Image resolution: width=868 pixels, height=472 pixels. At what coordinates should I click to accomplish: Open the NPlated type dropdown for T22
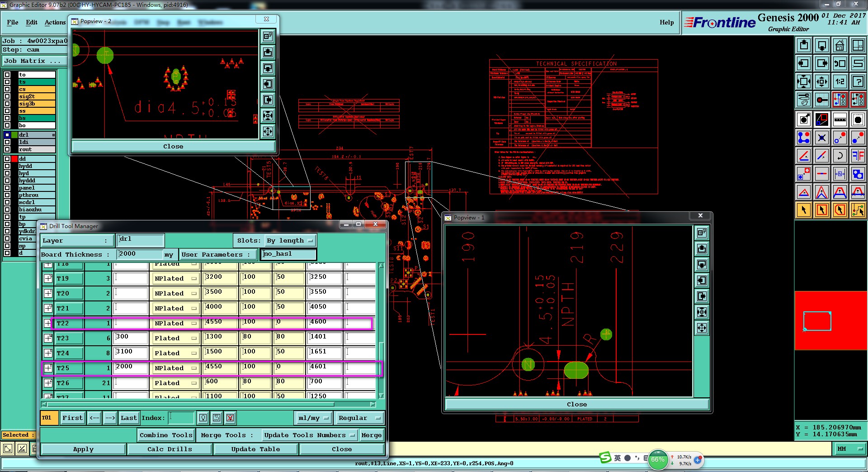click(175, 323)
